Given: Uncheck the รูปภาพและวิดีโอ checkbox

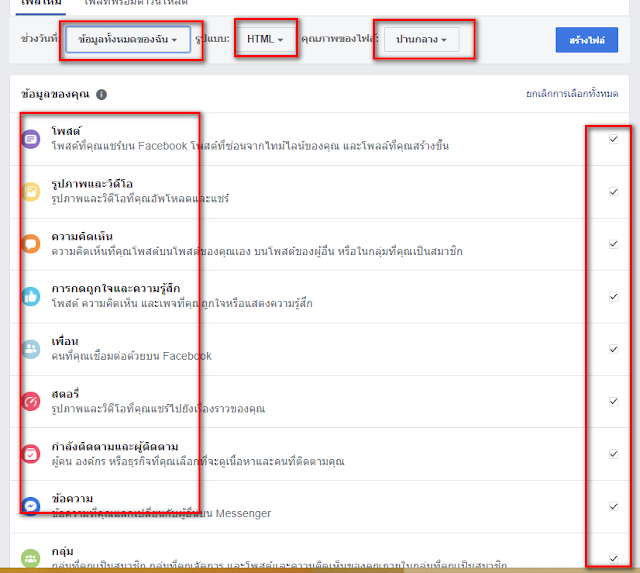Looking at the screenshot, I should coord(613,191).
